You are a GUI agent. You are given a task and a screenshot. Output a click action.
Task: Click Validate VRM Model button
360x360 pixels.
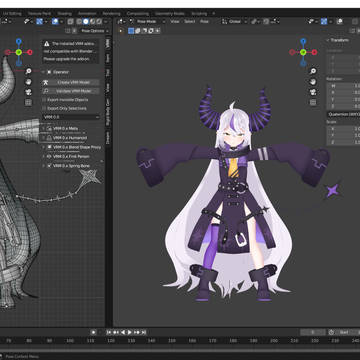[x=71, y=91]
